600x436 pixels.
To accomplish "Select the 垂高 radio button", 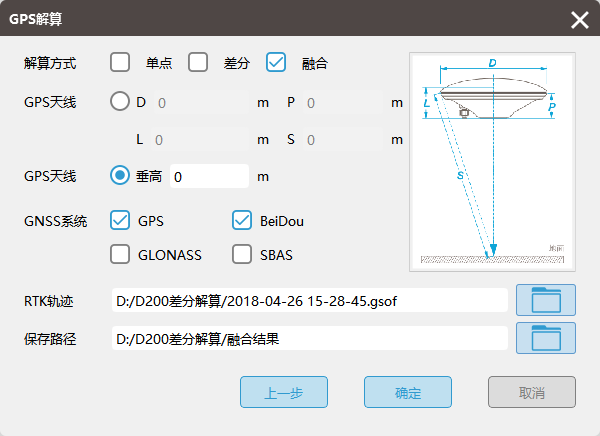I will click(120, 176).
